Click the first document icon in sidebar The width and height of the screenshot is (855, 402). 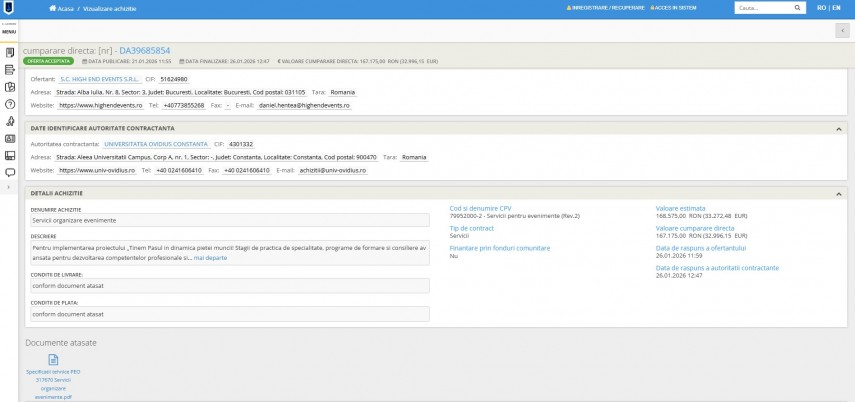click(x=9, y=52)
